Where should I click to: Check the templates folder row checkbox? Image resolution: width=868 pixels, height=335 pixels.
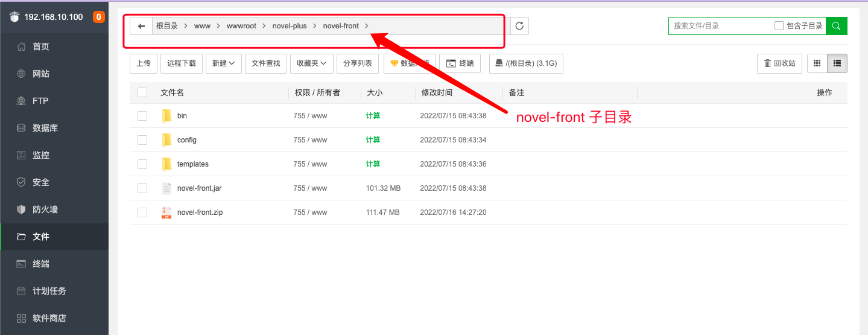pos(142,164)
